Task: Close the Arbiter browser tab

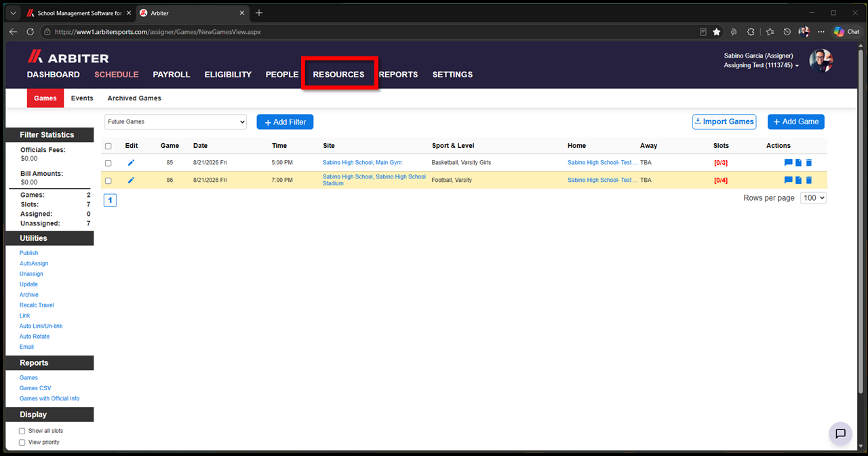Action: (x=243, y=13)
